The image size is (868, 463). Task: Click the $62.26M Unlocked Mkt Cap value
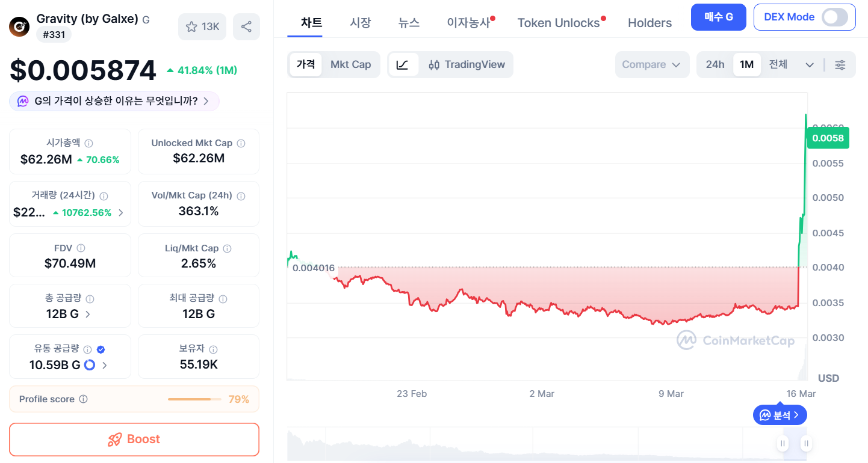click(199, 159)
